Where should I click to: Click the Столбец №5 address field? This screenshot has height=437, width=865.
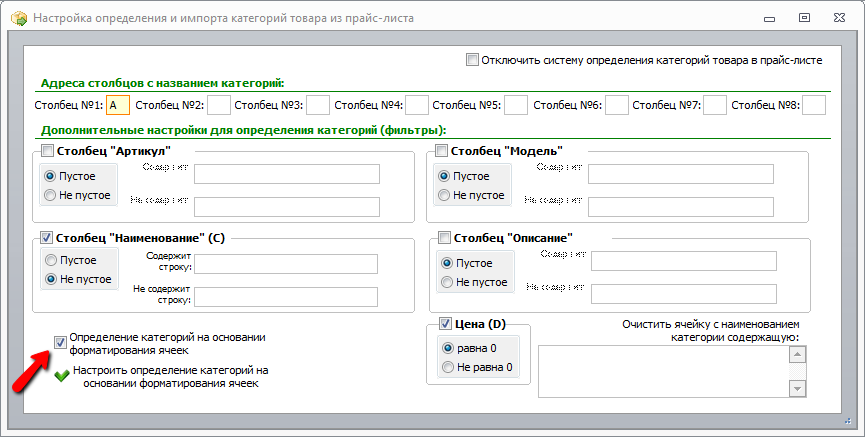coord(516,105)
